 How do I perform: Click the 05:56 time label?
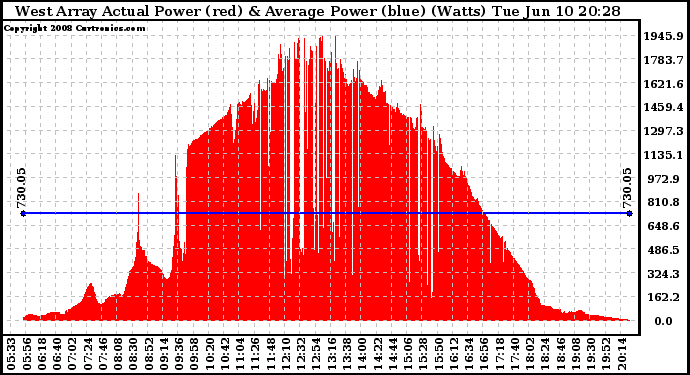[x=27, y=354]
